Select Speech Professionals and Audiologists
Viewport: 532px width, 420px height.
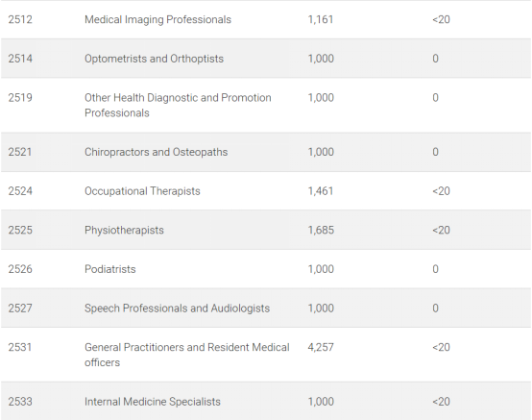(x=177, y=308)
